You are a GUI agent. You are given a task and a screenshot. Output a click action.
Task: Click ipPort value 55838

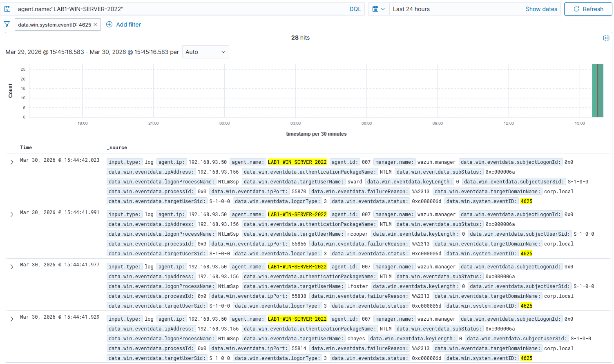(299, 296)
